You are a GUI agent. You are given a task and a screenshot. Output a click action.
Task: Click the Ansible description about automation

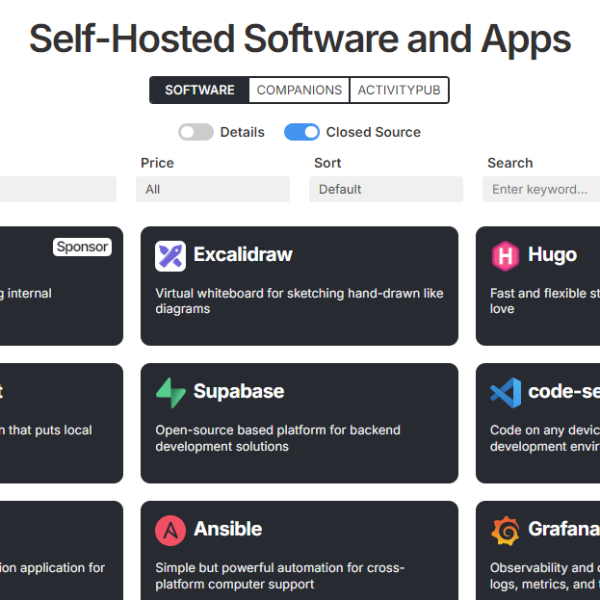[x=280, y=576]
